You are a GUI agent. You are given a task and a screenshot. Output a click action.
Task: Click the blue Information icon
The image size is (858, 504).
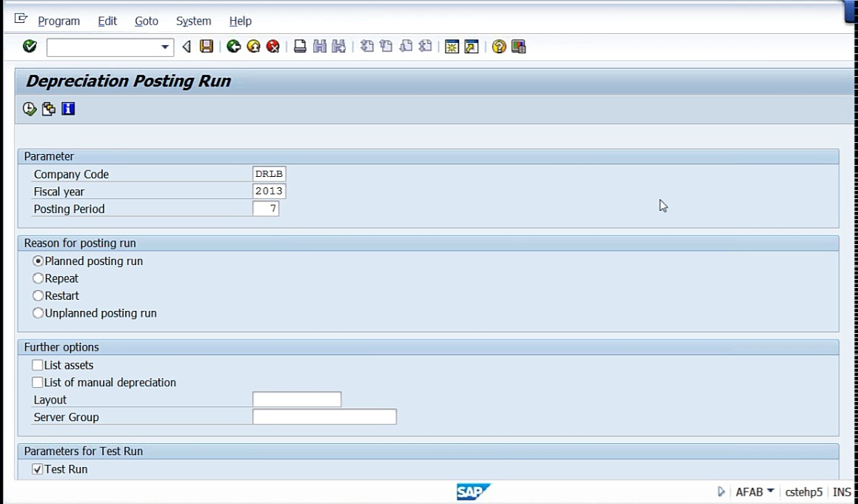(x=68, y=109)
